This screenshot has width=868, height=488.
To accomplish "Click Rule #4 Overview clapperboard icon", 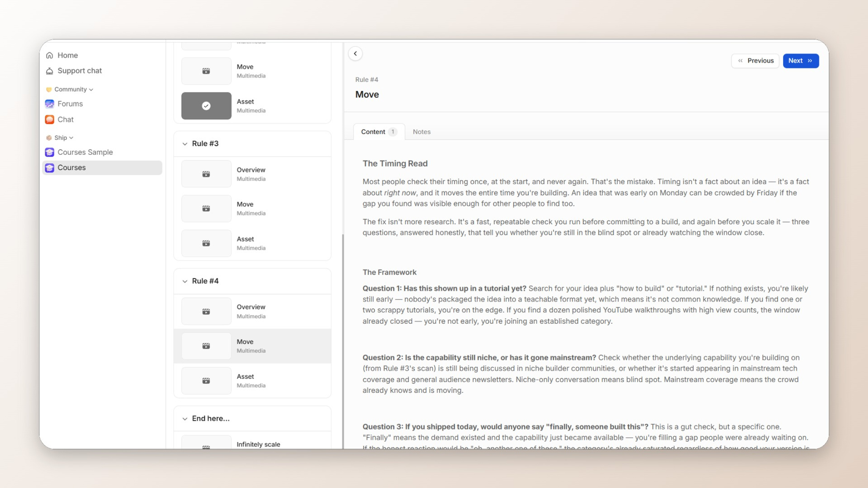I will point(206,311).
